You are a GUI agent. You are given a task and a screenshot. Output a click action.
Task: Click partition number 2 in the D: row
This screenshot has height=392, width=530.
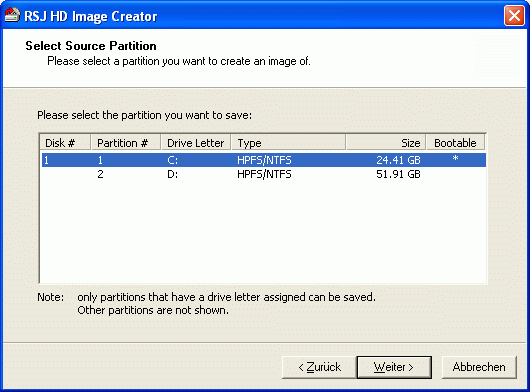coord(100,174)
